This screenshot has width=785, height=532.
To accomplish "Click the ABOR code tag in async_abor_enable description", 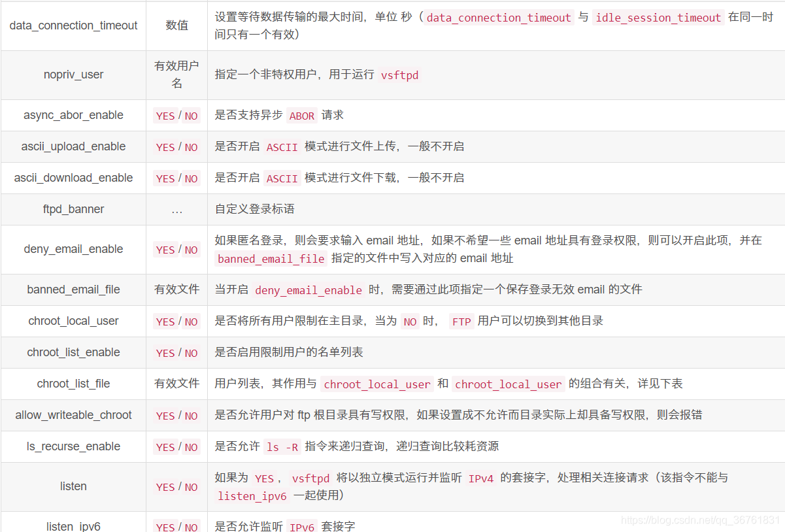I will click(301, 115).
